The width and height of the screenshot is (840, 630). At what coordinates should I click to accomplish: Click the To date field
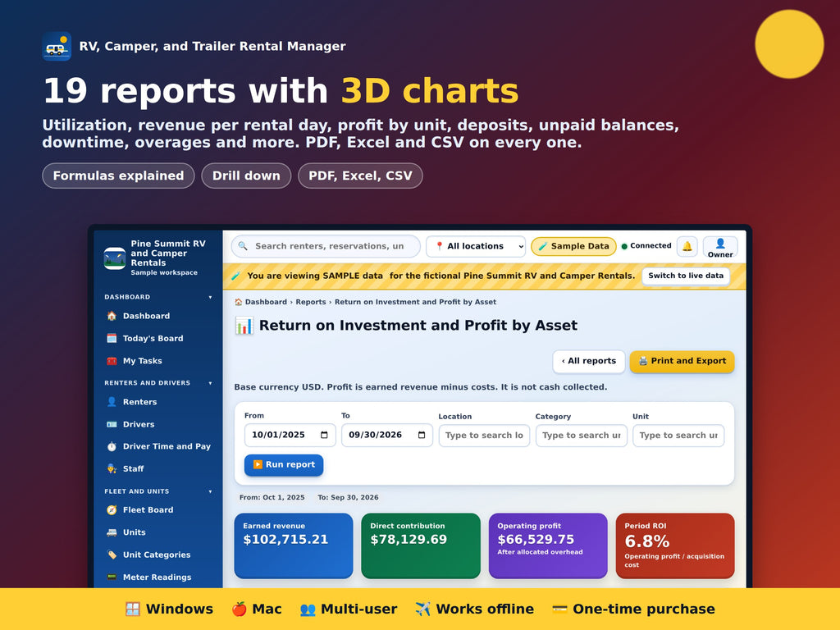[x=387, y=435]
